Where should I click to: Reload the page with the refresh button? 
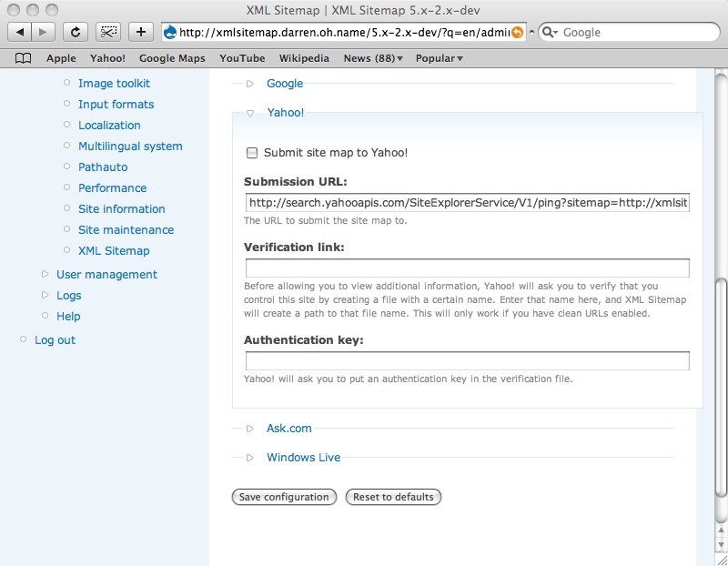tap(76, 32)
